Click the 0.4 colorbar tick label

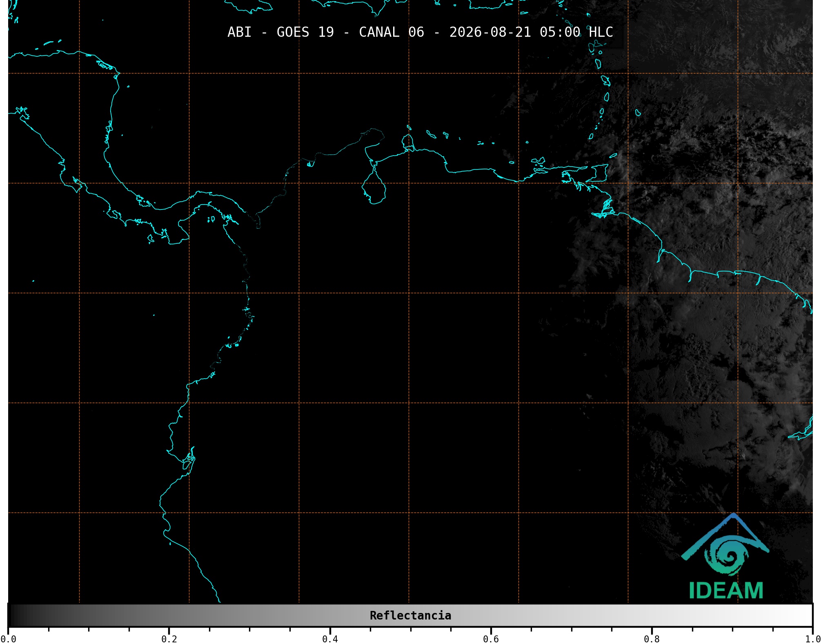330,639
